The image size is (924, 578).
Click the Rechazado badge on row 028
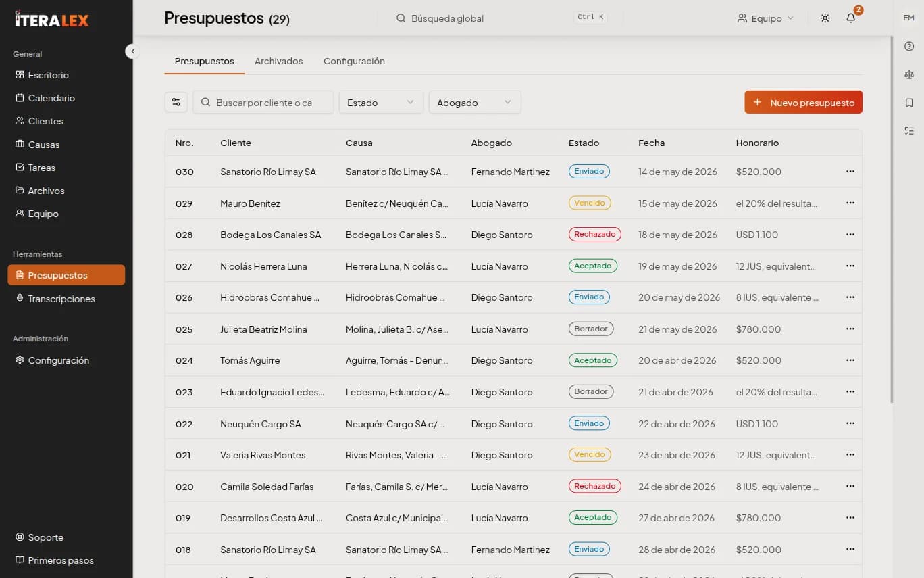click(x=595, y=234)
